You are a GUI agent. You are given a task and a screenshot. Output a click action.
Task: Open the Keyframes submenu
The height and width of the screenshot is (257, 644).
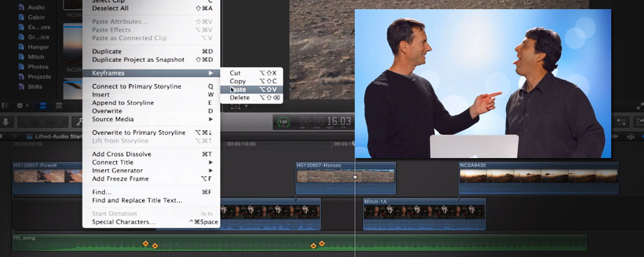(151, 73)
